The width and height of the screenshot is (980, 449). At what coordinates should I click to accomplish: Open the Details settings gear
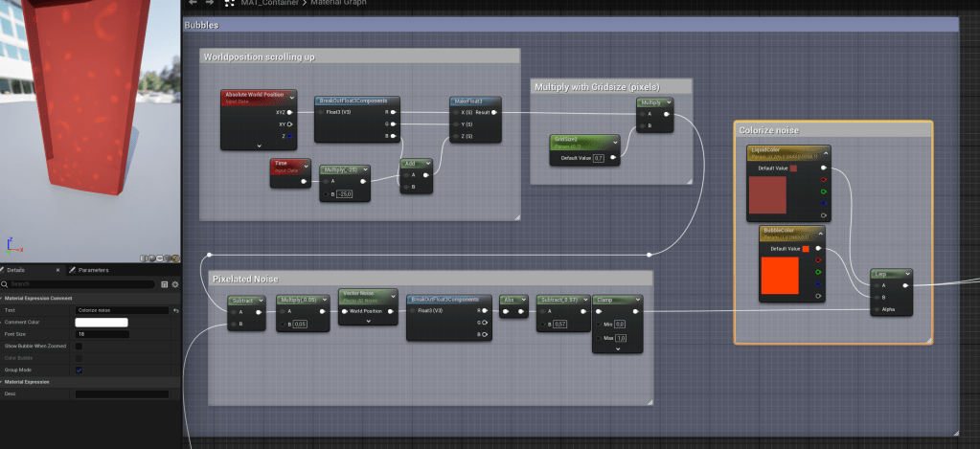click(x=175, y=284)
